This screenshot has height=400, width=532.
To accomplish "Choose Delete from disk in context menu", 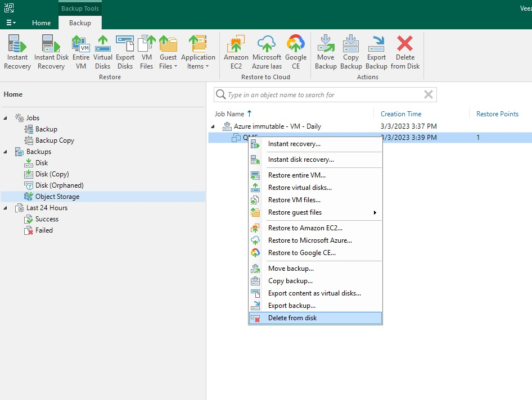I will tap(315, 318).
